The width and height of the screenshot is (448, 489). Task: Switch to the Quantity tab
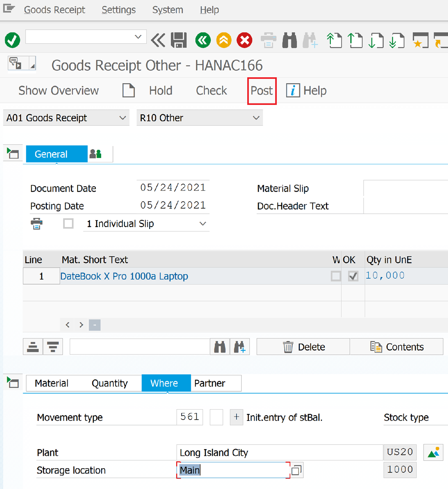pyautogui.click(x=110, y=383)
